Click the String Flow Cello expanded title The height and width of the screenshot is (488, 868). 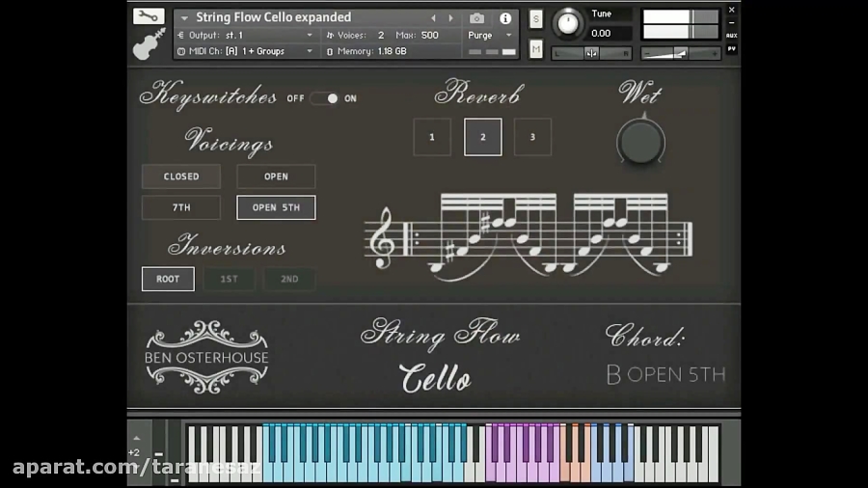(274, 17)
